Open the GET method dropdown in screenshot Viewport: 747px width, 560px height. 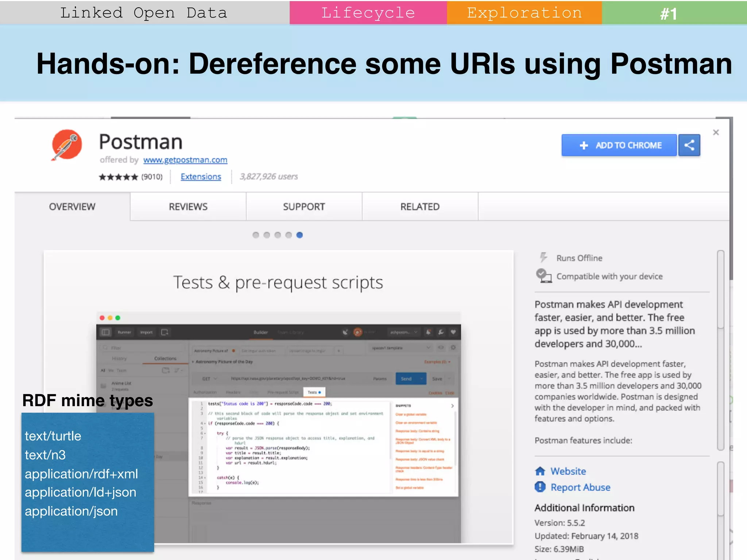209,379
